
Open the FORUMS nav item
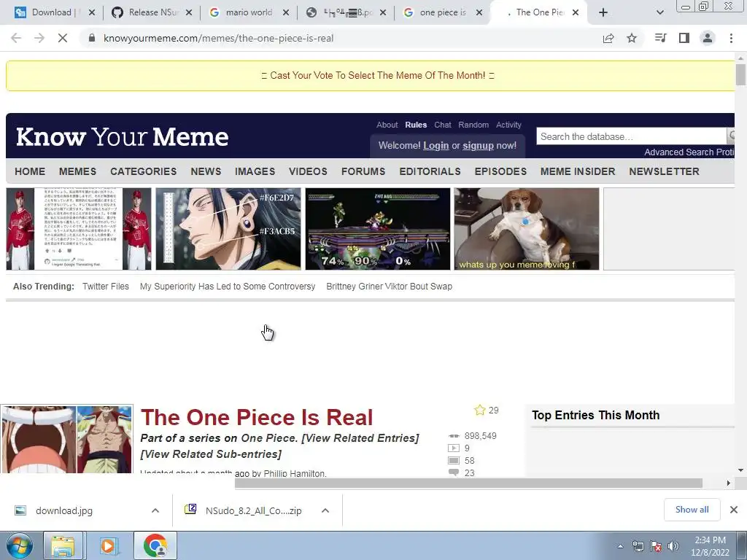point(363,171)
